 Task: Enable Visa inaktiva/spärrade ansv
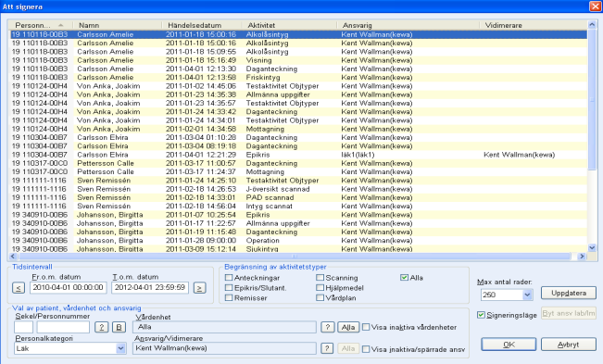point(366,349)
